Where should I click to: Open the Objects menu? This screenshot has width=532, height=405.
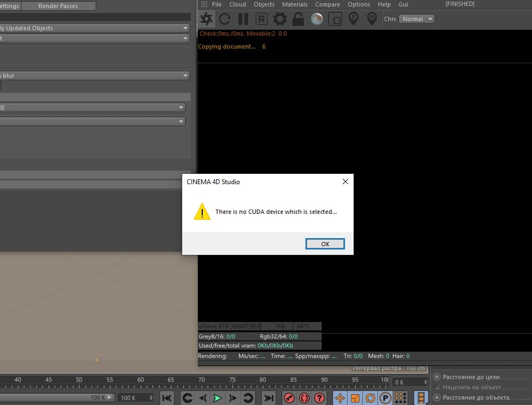(x=264, y=4)
